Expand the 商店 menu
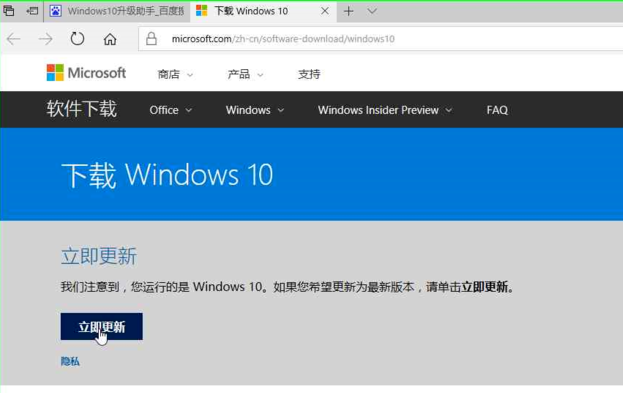The image size is (623, 393). [175, 74]
